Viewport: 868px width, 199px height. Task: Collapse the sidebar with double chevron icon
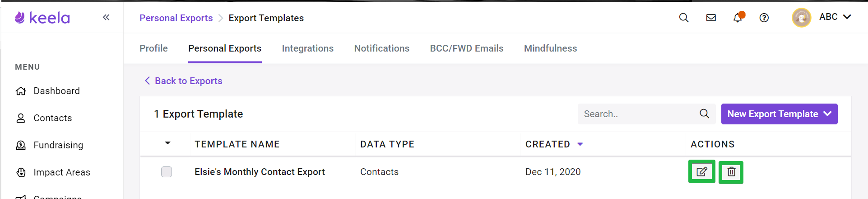click(x=106, y=17)
